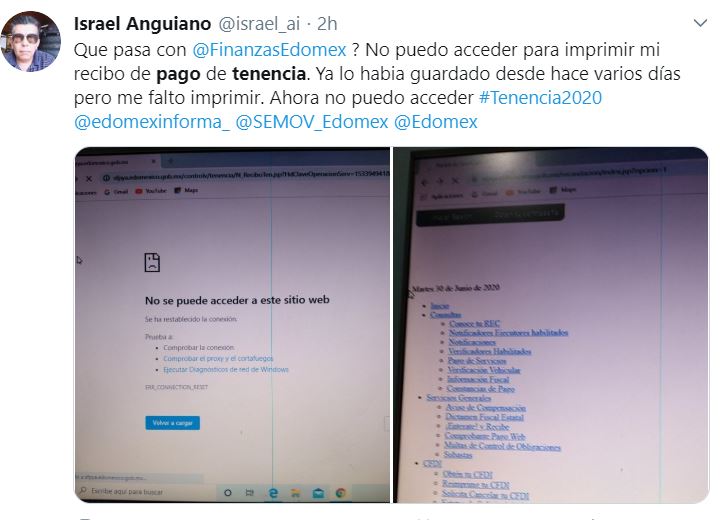720x520 pixels.
Task: Open the @israel_ai handle
Action: pos(259,23)
